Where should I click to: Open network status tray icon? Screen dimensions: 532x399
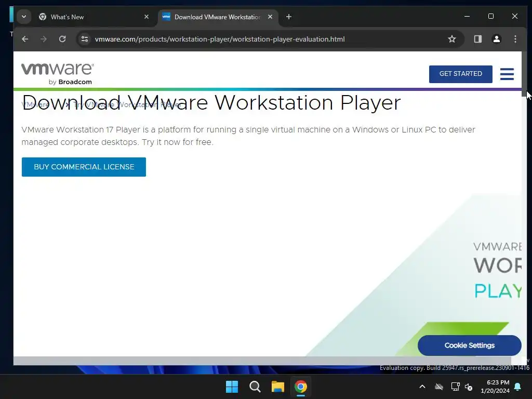[455, 387]
